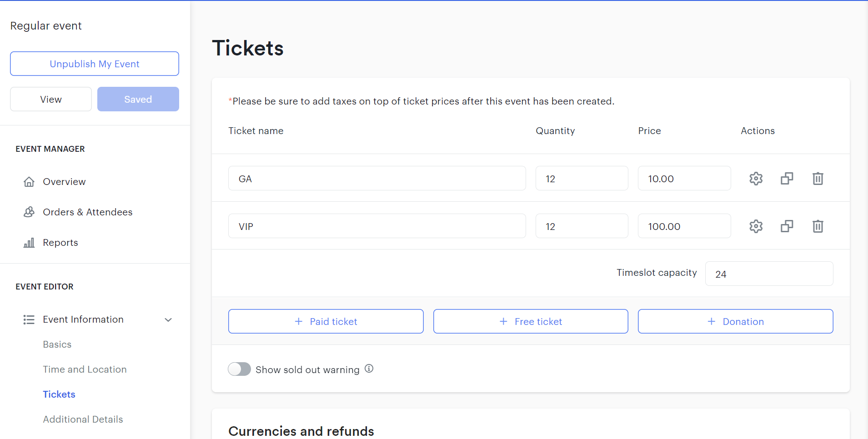
Task: Click Unpublish My Event button
Action: click(95, 64)
